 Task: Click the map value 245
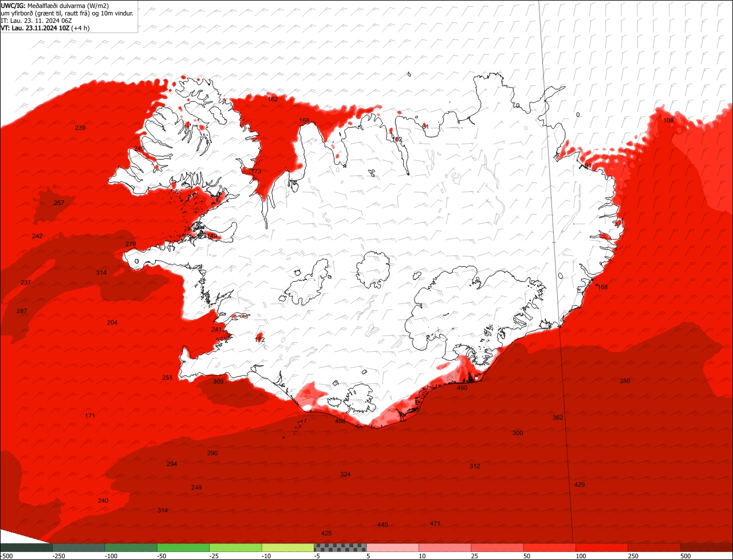pos(139,148)
